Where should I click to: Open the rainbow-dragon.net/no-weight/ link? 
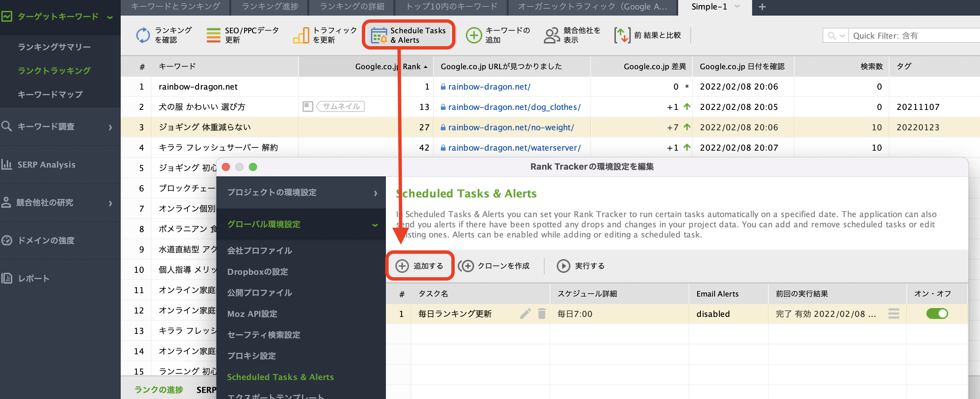click(511, 128)
